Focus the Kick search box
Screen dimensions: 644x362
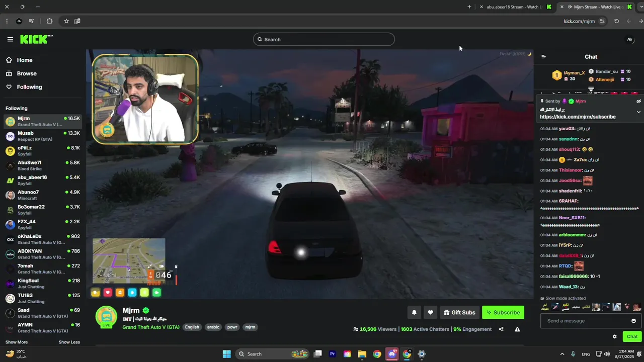(324, 39)
